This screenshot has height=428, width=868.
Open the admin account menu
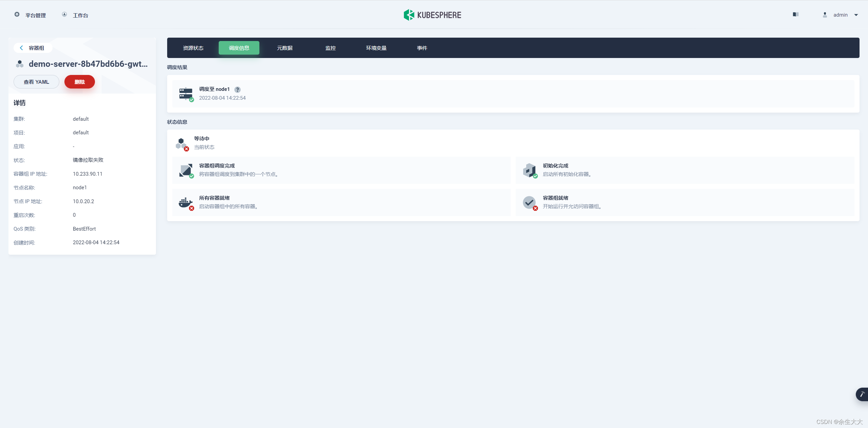840,15
